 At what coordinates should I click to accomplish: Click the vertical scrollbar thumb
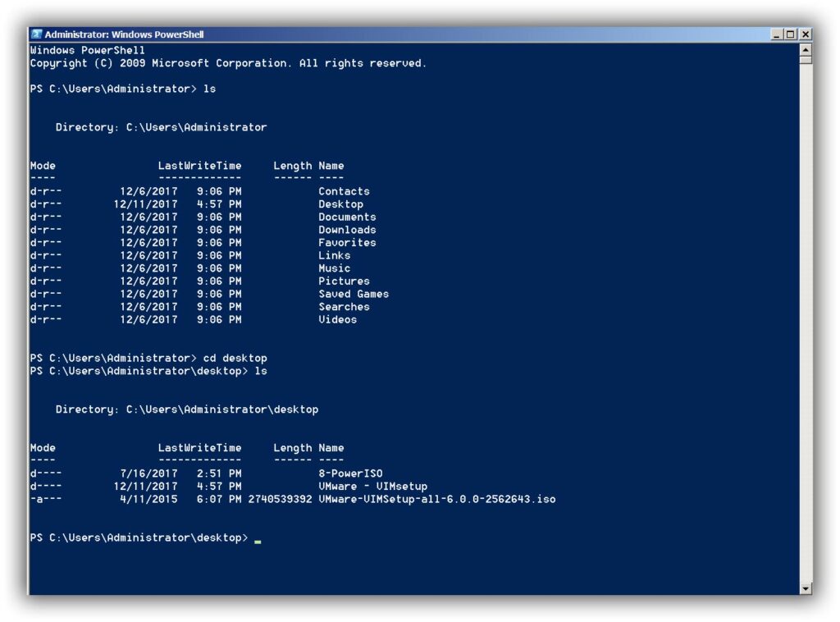coord(806,60)
